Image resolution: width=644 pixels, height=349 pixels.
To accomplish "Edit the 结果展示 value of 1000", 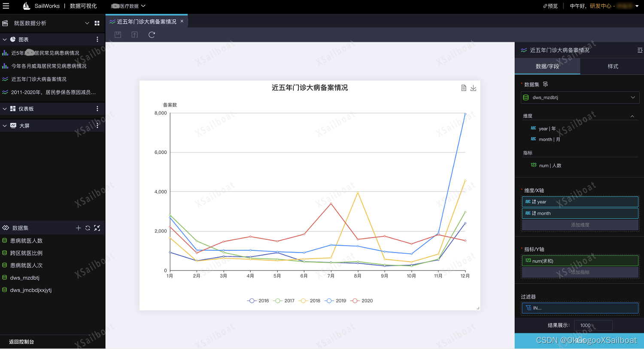I will 593,325.
